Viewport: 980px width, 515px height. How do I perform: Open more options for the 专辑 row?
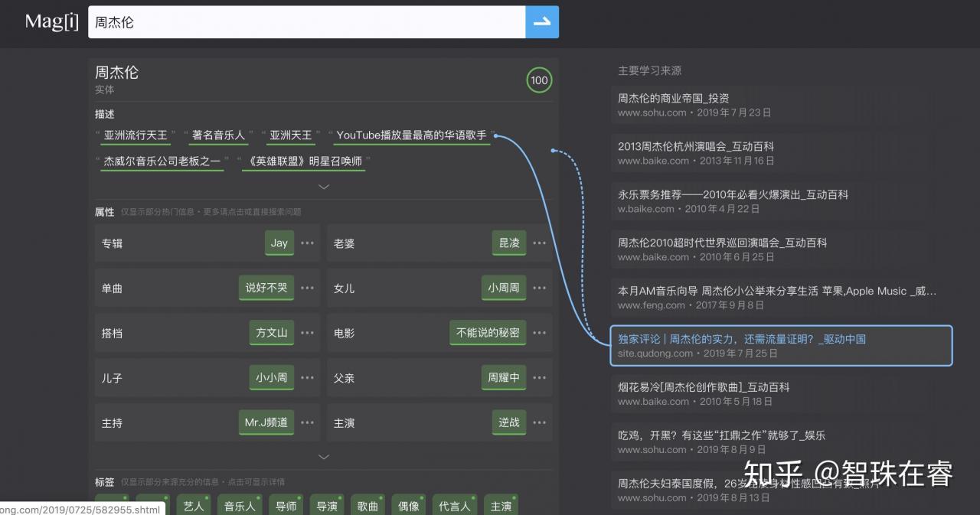307,243
